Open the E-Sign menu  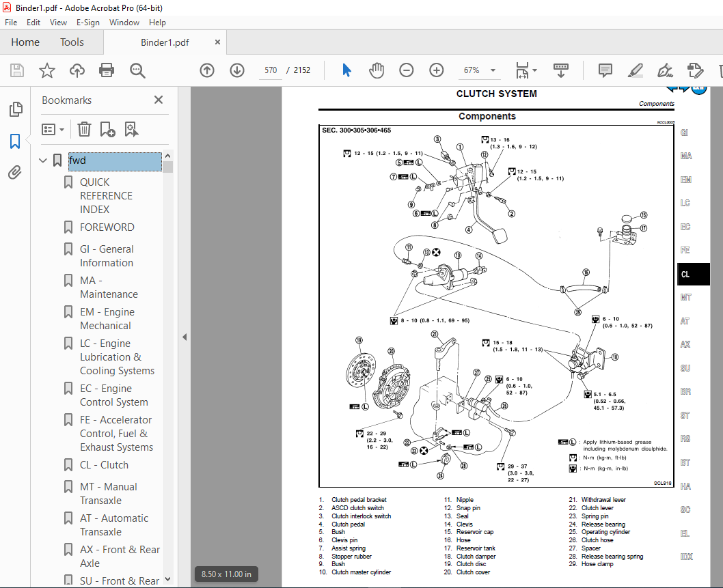coord(87,22)
